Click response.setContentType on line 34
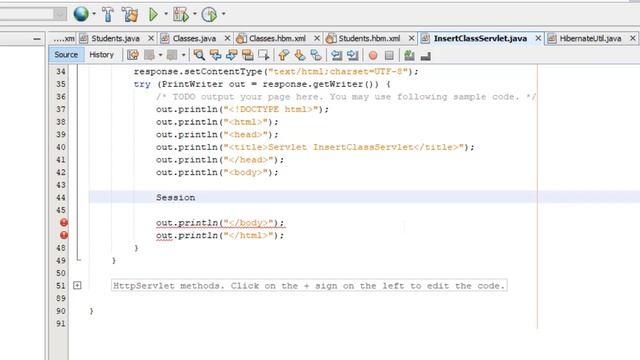Image resolution: width=640 pixels, height=360 pixels. click(x=198, y=72)
